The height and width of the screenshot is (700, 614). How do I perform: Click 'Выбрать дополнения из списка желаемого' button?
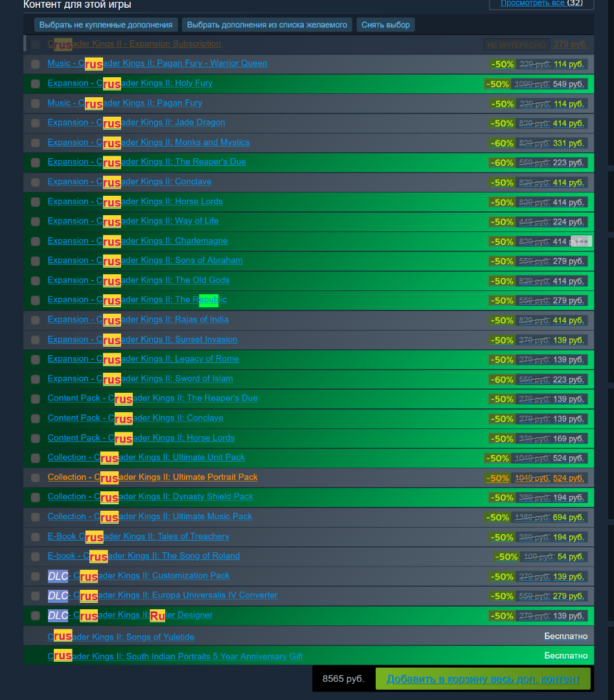point(267,25)
